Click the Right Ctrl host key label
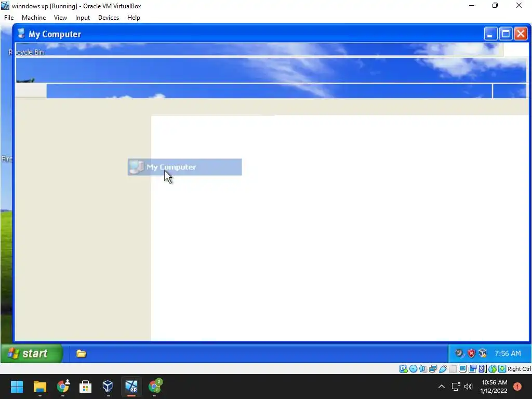The image size is (532, 399). click(519, 369)
